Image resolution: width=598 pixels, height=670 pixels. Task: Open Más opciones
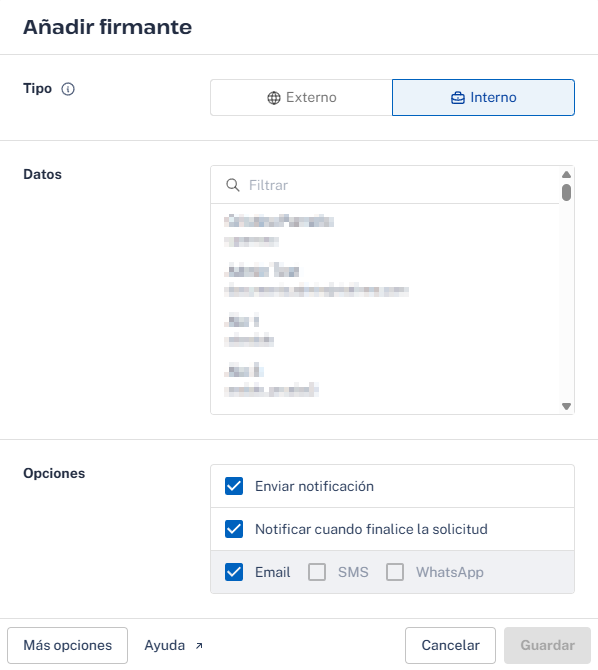[68, 645]
